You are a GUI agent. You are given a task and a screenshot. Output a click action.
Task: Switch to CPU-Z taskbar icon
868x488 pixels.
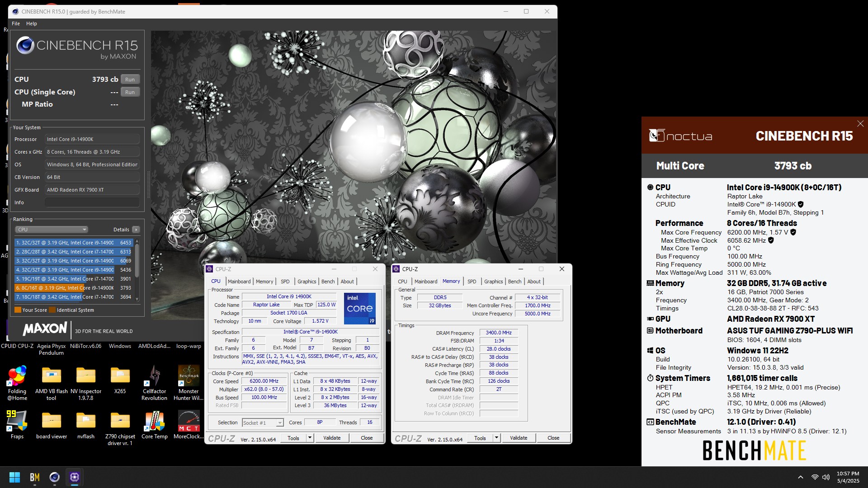75,477
